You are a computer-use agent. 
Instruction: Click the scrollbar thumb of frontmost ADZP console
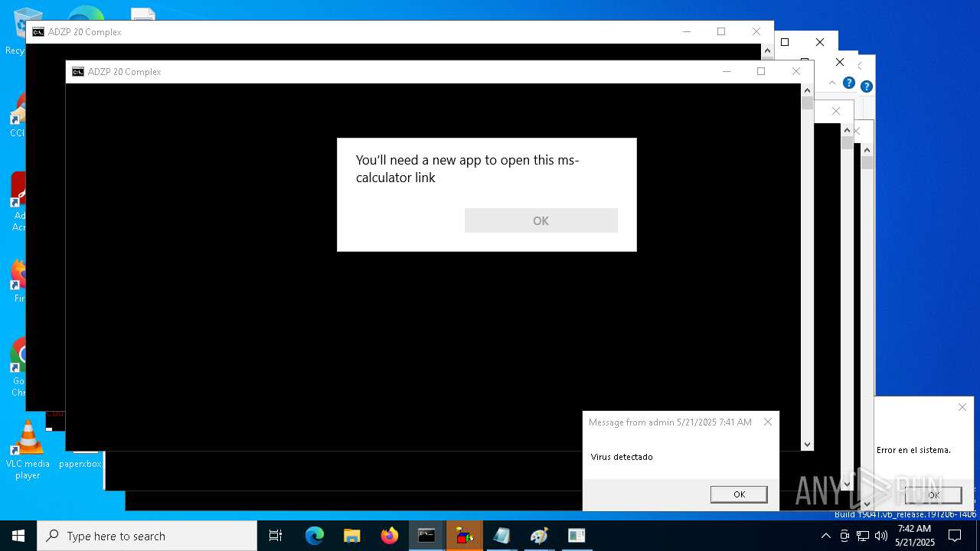pyautogui.click(x=807, y=103)
